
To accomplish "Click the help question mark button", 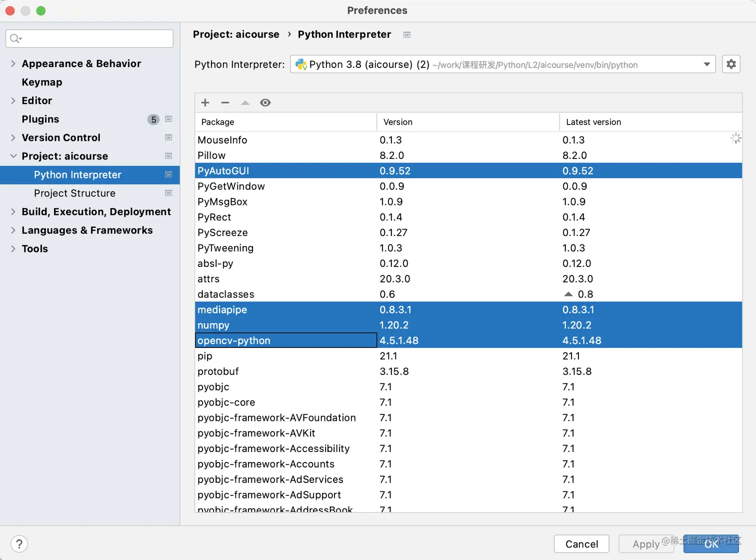I will click(19, 544).
